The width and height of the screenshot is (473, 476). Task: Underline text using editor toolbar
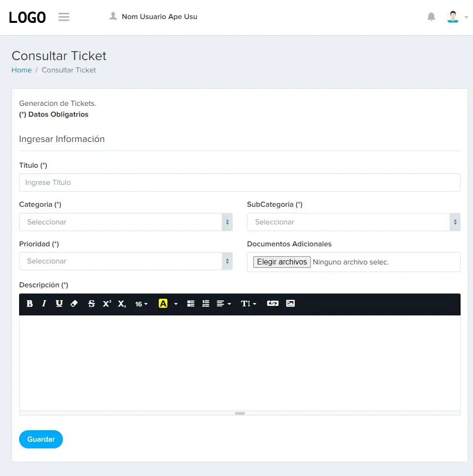tap(59, 304)
